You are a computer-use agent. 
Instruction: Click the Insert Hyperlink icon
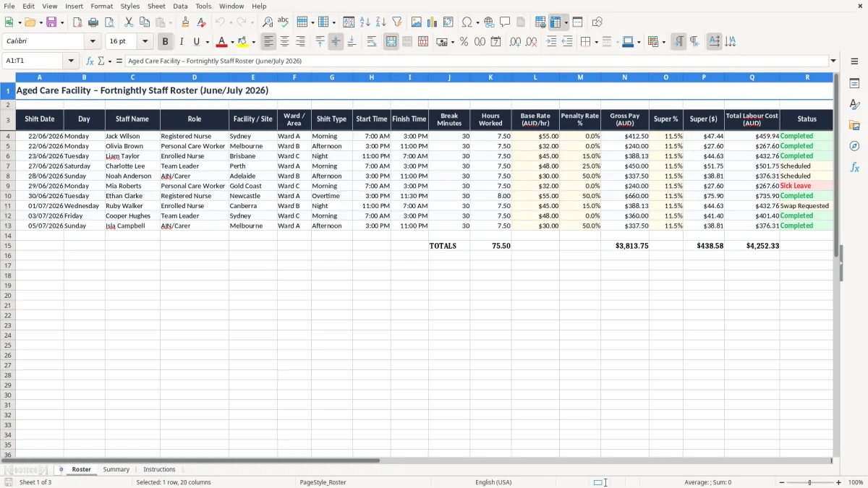click(x=489, y=22)
